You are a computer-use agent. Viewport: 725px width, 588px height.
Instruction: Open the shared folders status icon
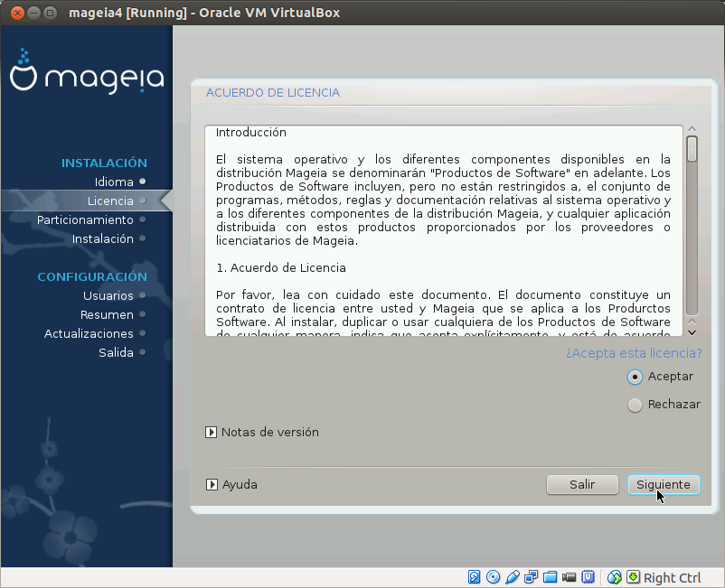point(551,576)
